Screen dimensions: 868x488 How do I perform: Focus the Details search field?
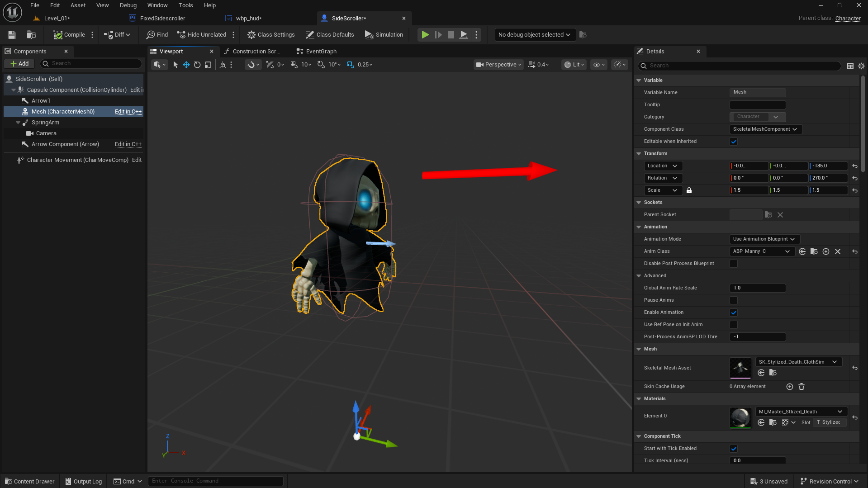click(x=740, y=66)
